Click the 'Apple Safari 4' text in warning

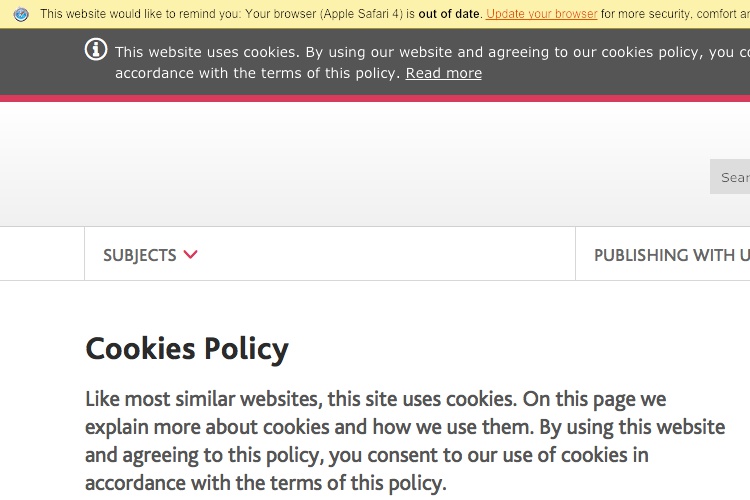pyautogui.click(x=363, y=14)
